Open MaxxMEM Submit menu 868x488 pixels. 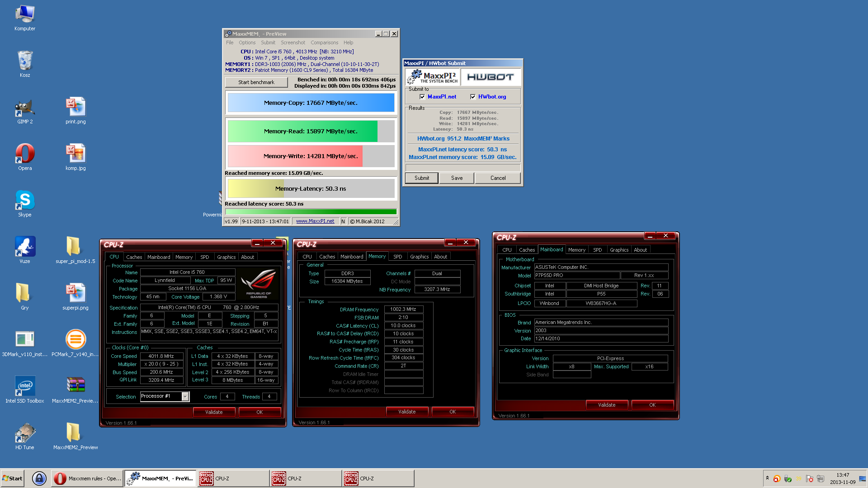pyautogui.click(x=268, y=42)
